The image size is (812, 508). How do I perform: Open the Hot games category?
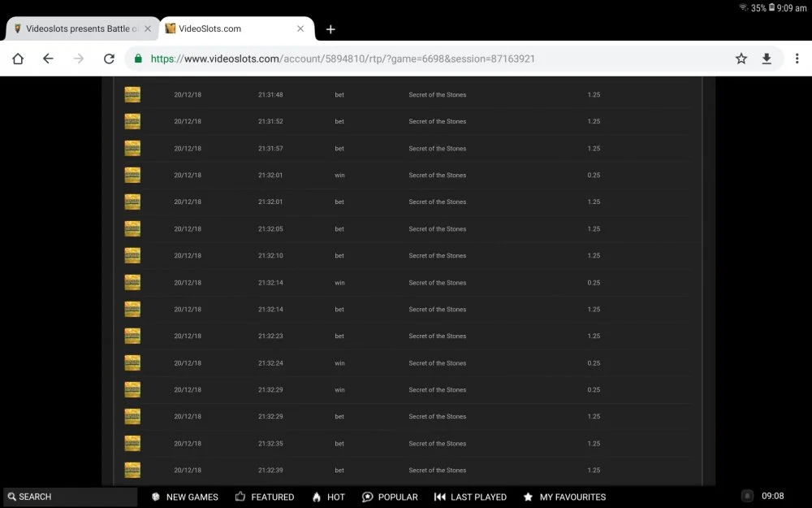pyautogui.click(x=328, y=497)
